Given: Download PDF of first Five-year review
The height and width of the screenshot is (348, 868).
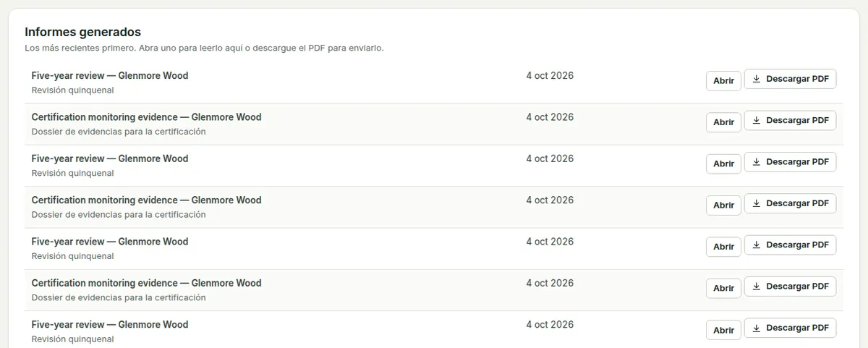Looking at the screenshot, I should (x=790, y=79).
